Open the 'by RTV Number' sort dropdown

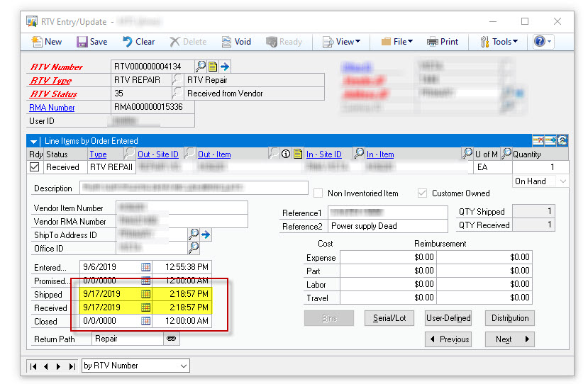pyautogui.click(x=184, y=366)
